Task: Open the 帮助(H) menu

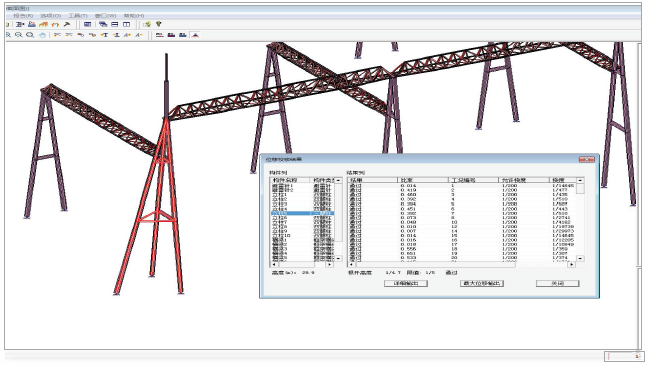Action: 134,16
